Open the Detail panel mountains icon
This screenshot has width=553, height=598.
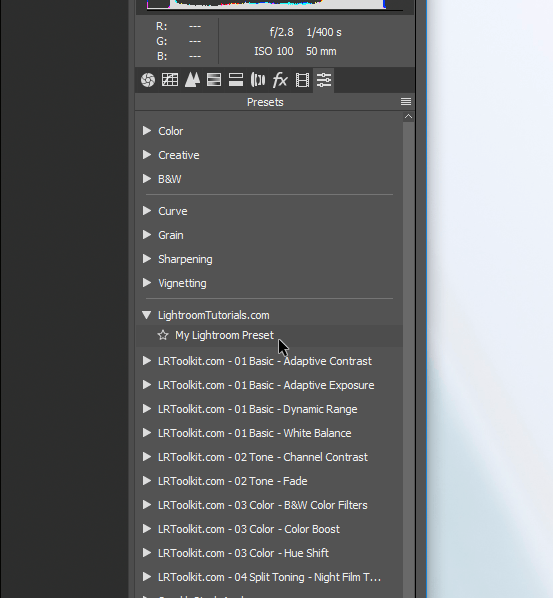(x=192, y=80)
